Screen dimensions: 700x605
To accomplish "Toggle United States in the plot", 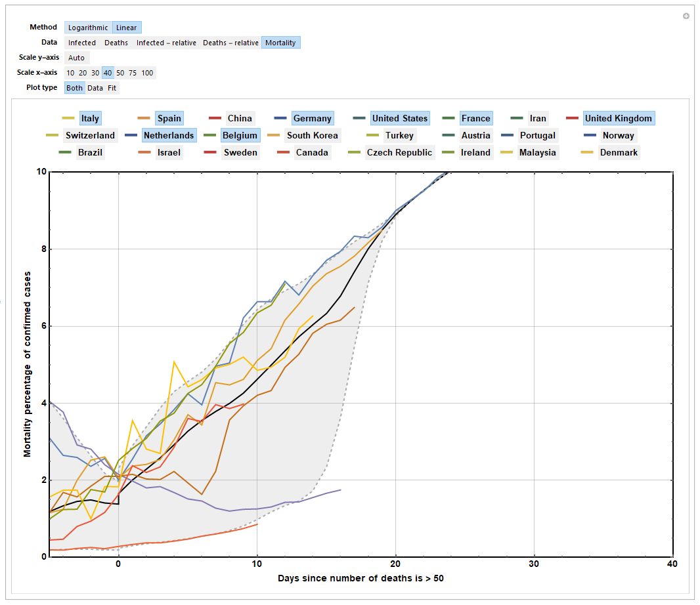I will click(x=400, y=119).
